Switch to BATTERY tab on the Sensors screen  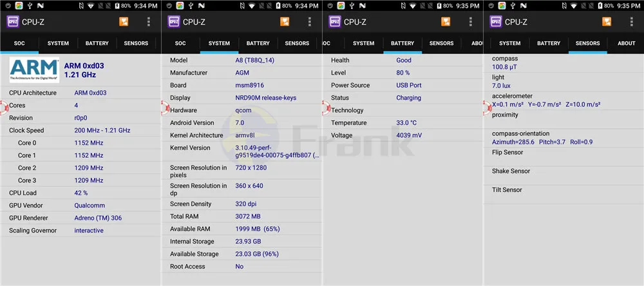point(549,43)
